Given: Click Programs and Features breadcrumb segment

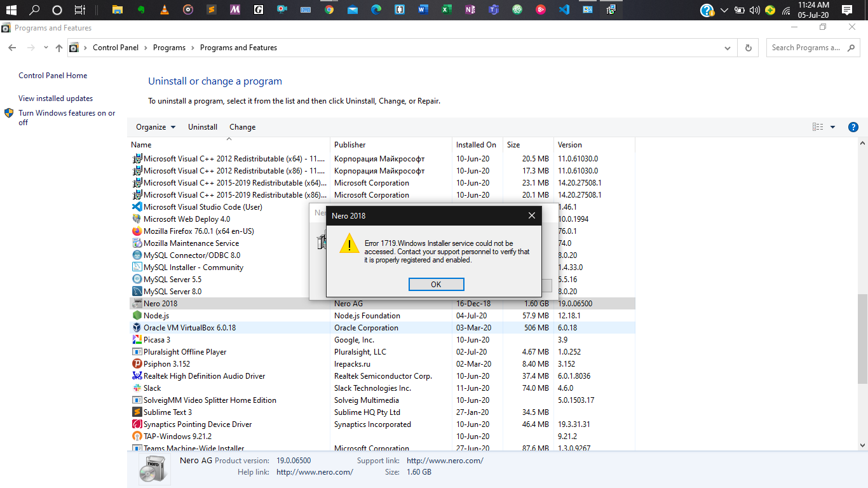Looking at the screenshot, I should click(x=238, y=48).
